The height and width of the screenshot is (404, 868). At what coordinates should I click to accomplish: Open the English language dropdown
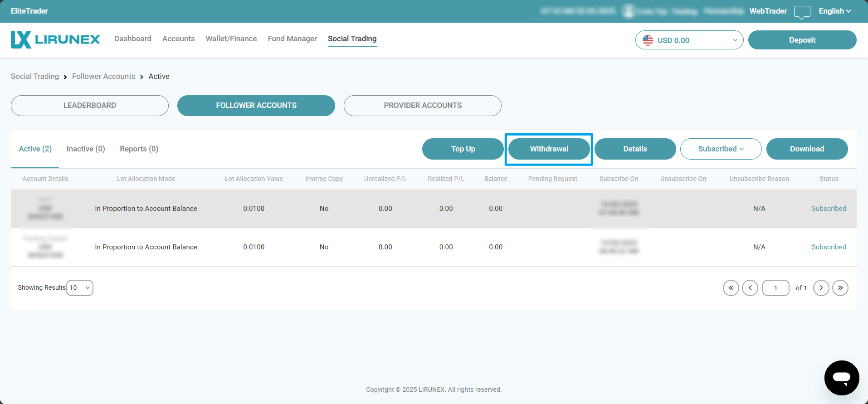click(x=834, y=11)
